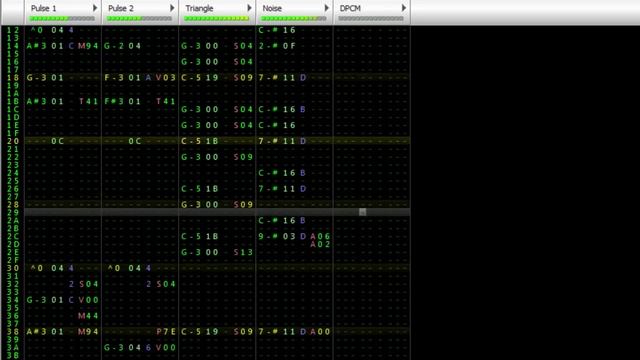Select 2-# note in Noise row 14

(268, 46)
